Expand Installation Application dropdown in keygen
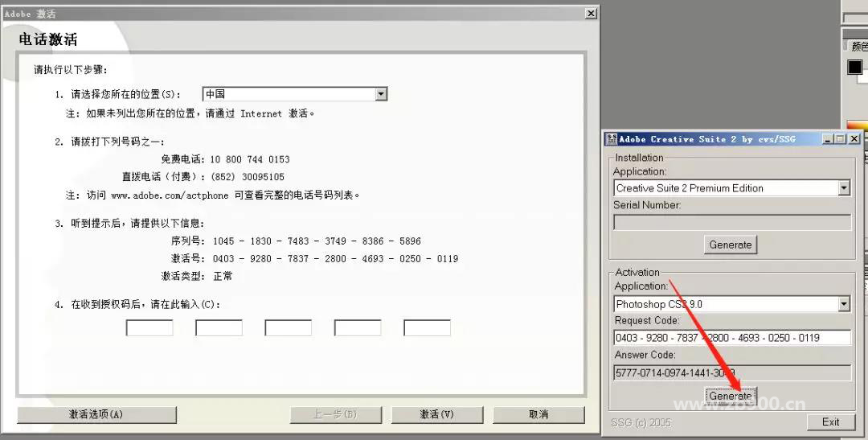Screen dimensions: 868x440 click(x=844, y=188)
